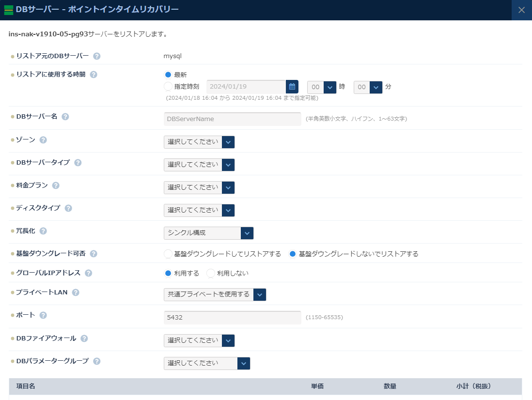Open help for ポート setting
This screenshot has width=532, height=400.
pyautogui.click(x=43, y=314)
